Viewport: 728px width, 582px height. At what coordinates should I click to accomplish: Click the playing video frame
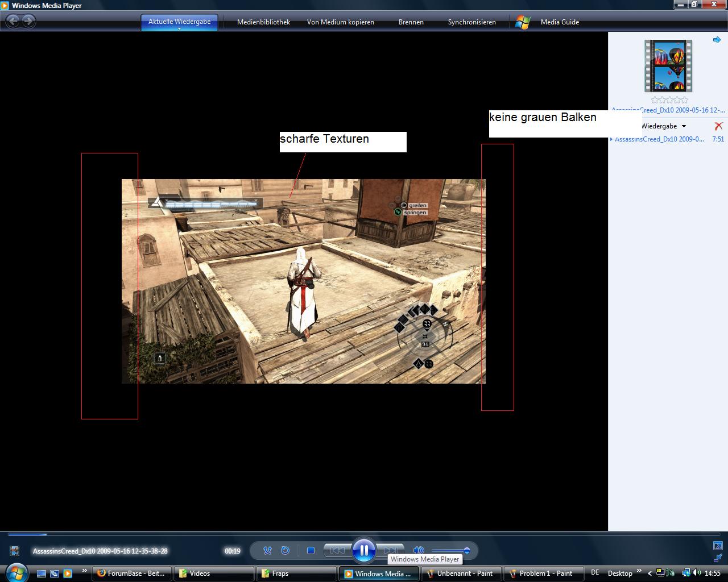(303, 281)
